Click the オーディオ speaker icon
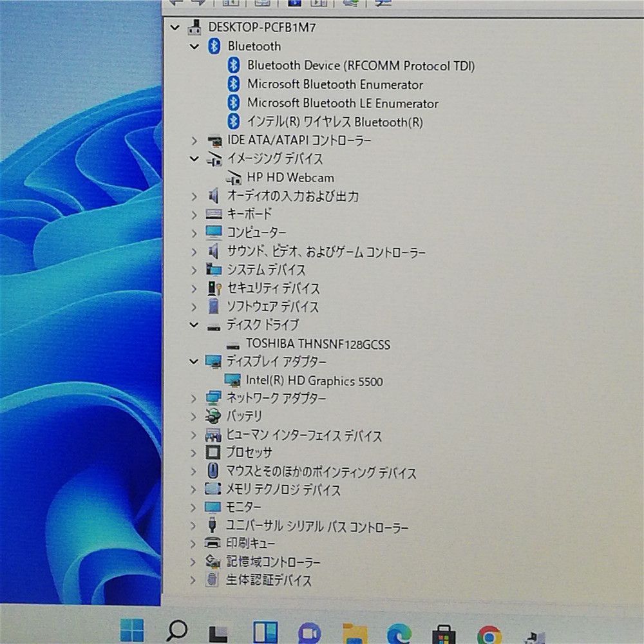This screenshot has height=644, width=644. pyautogui.click(x=214, y=196)
